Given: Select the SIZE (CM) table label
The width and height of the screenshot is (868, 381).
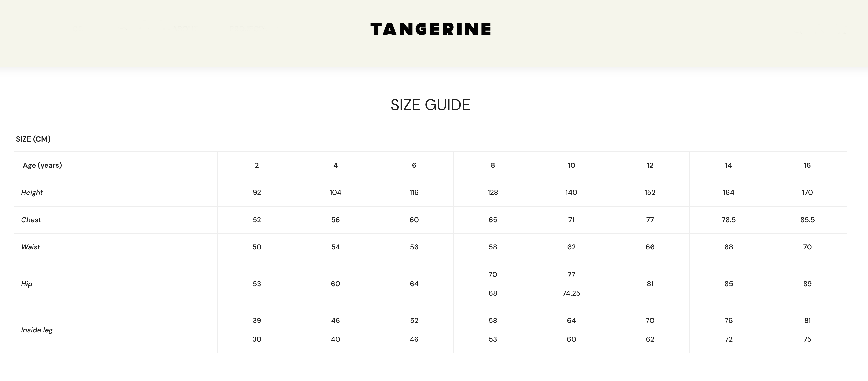Looking at the screenshot, I should pyautogui.click(x=33, y=139).
